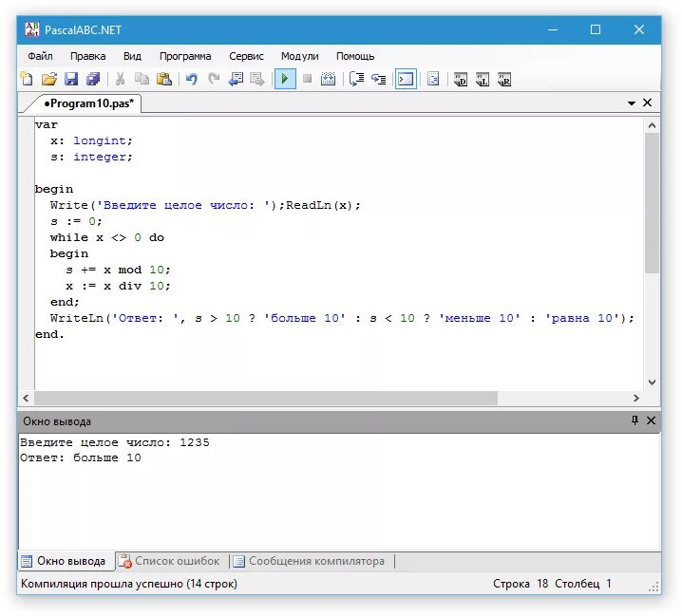Screen dimensions: 682x616
Task: Maximize the PascalABC.NET window
Action: click(x=596, y=29)
